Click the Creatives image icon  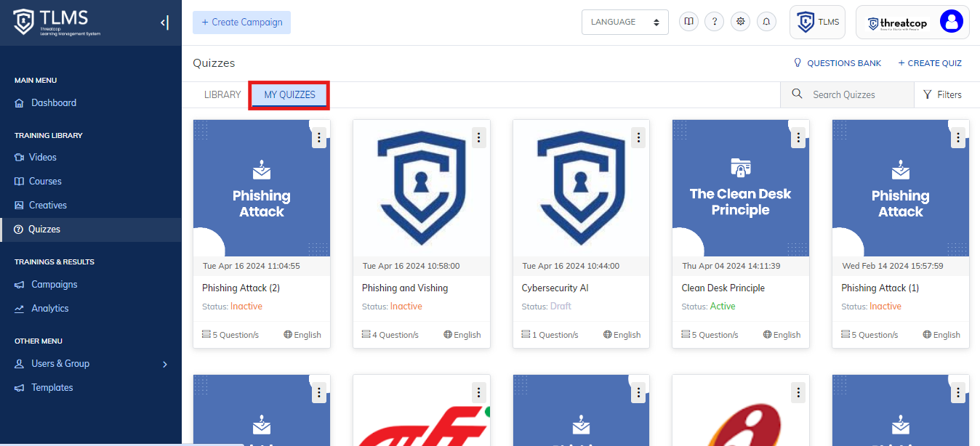tap(20, 206)
